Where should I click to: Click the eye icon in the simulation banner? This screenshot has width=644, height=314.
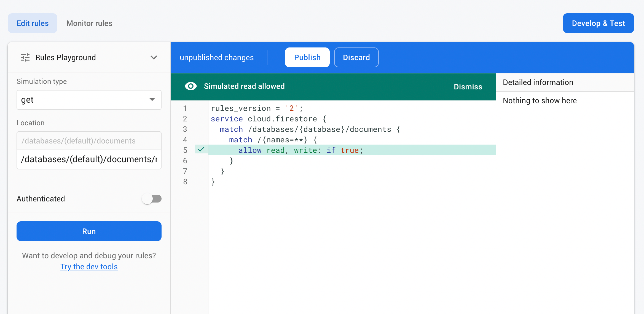(x=190, y=86)
